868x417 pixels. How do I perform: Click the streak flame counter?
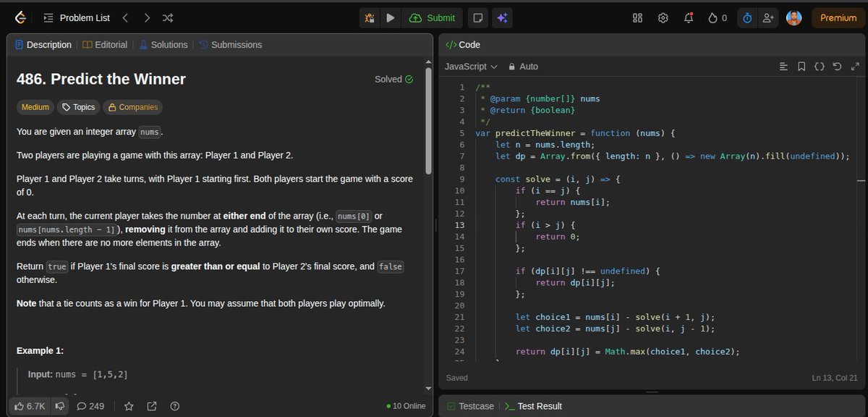point(717,18)
